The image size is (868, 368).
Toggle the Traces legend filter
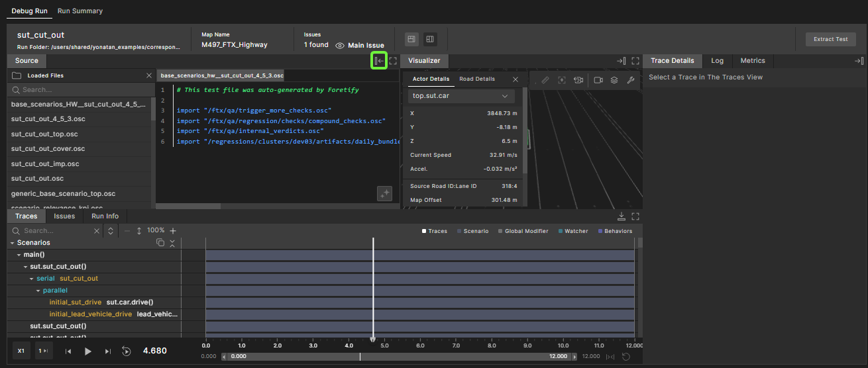(435, 231)
